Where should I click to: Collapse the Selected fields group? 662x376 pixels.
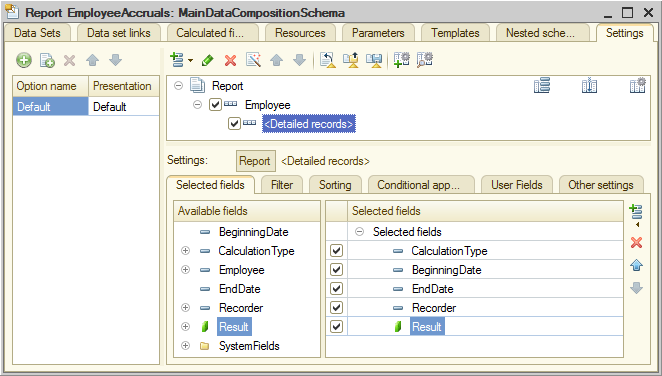pyautogui.click(x=359, y=232)
